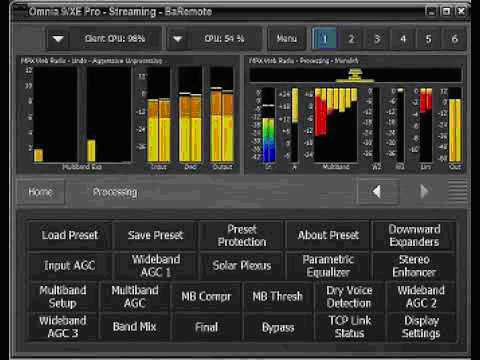Open Band Mix settings

pos(135,327)
